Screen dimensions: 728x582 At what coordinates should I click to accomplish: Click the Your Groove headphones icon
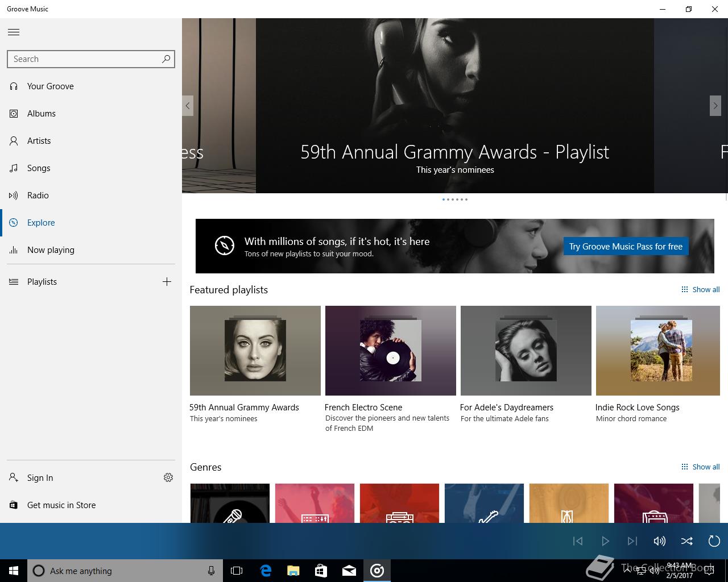(x=14, y=86)
